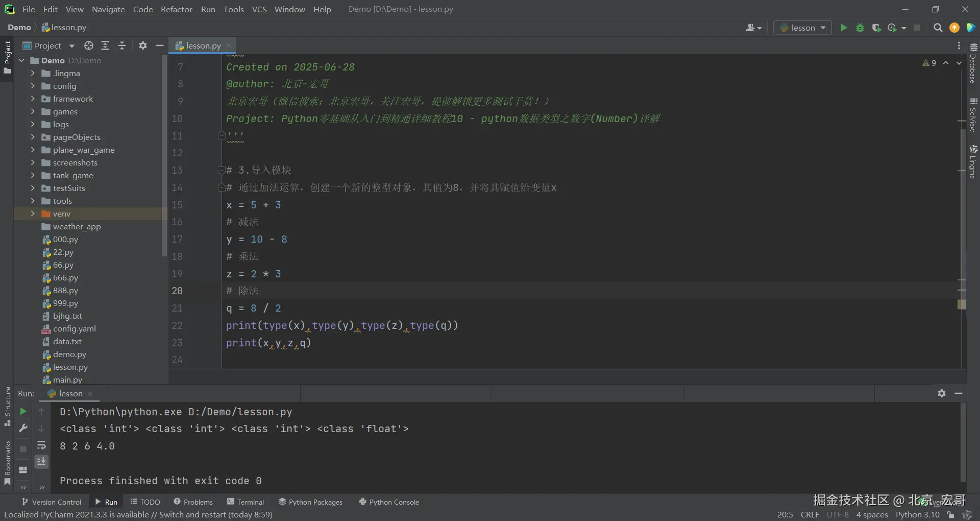Run the lesson configuration from the toolbar
This screenshot has width=980, height=521.
coord(844,28)
